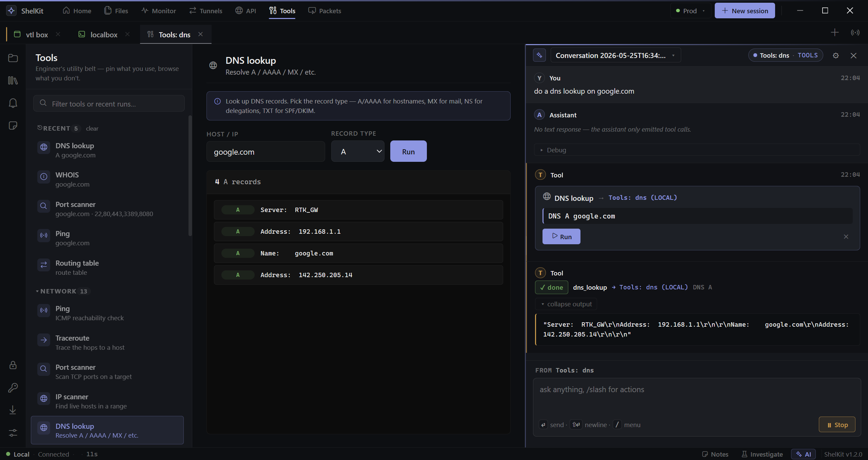Open the Record Type dropdown

[x=358, y=151]
